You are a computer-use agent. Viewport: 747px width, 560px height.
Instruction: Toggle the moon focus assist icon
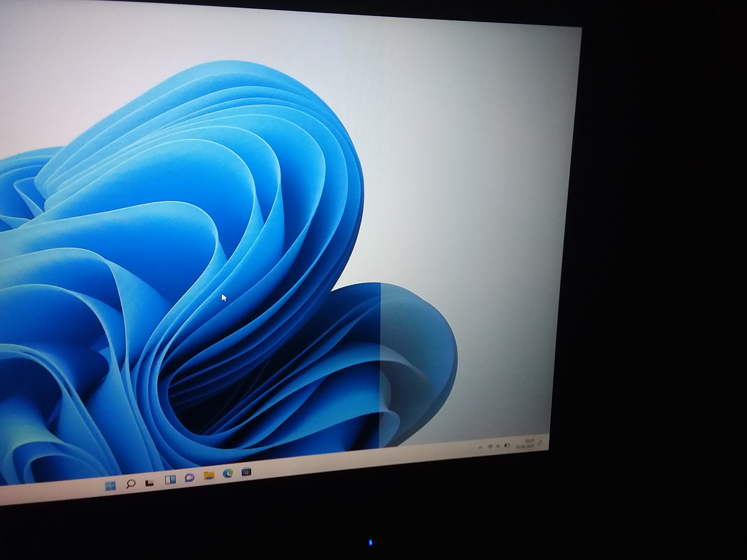(540, 442)
